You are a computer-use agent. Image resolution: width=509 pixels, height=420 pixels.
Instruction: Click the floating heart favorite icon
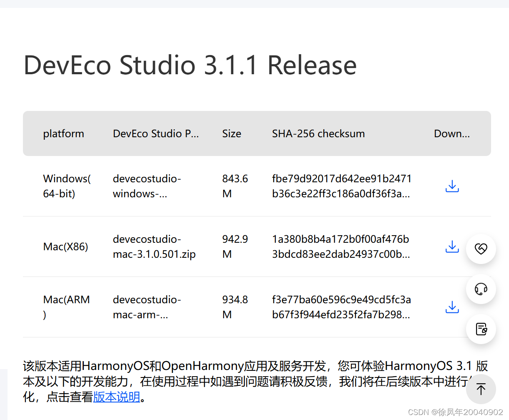[x=481, y=249]
